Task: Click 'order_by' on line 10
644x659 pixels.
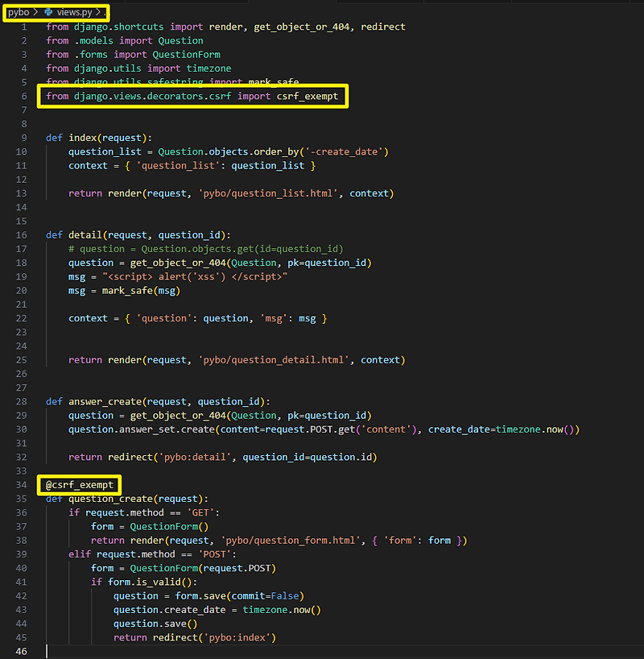Action: (276, 151)
